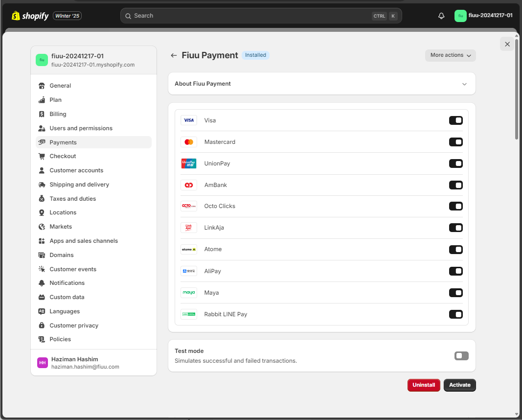
Task: Click into the Search field
Action: point(261,16)
